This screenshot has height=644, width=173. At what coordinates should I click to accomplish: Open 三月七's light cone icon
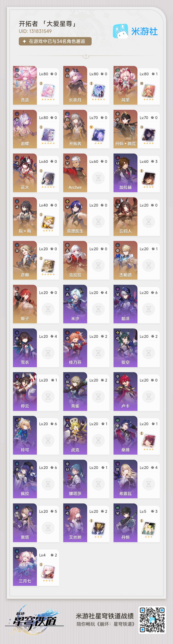tap(48, 572)
